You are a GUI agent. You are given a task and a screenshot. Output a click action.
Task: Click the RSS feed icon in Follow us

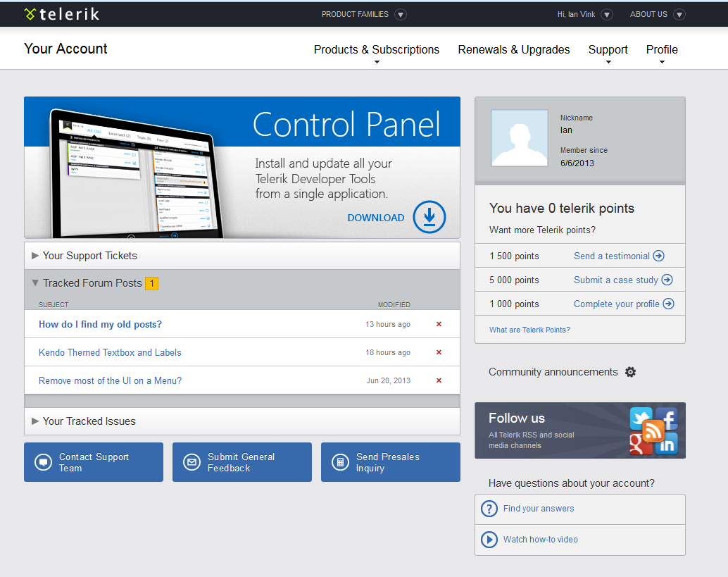click(653, 430)
